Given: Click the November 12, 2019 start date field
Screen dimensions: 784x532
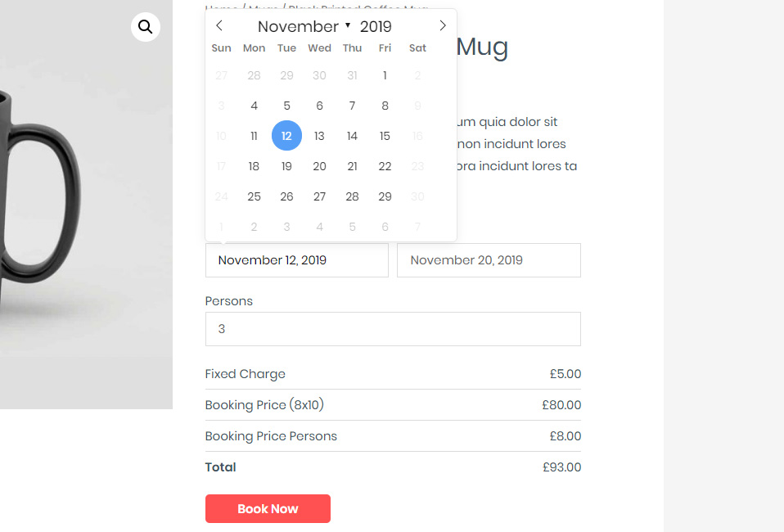Looking at the screenshot, I should (x=296, y=260).
